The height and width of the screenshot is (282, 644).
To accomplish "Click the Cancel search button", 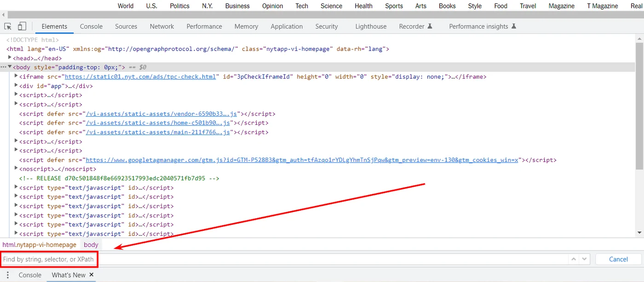I will click(x=618, y=259).
